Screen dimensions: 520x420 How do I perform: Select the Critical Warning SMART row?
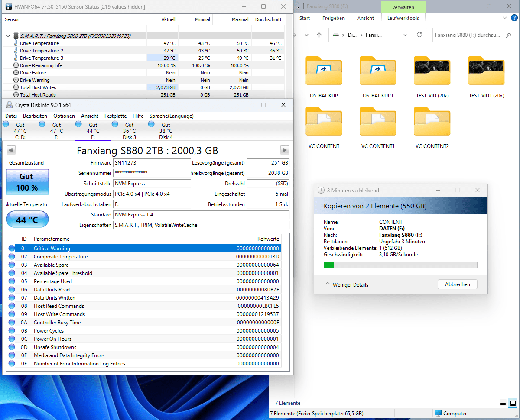click(x=144, y=249)
